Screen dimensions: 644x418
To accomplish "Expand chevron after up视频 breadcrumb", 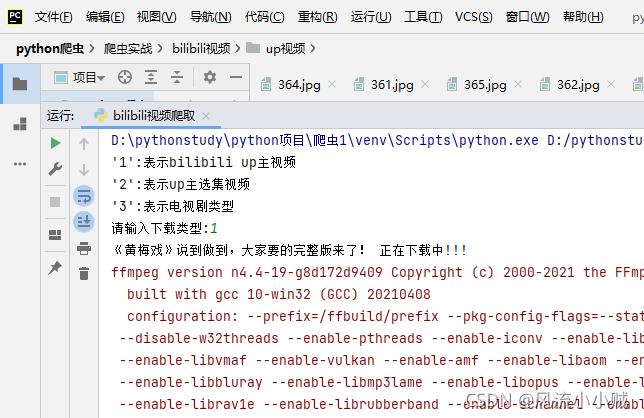I will (x=313, y=49).
